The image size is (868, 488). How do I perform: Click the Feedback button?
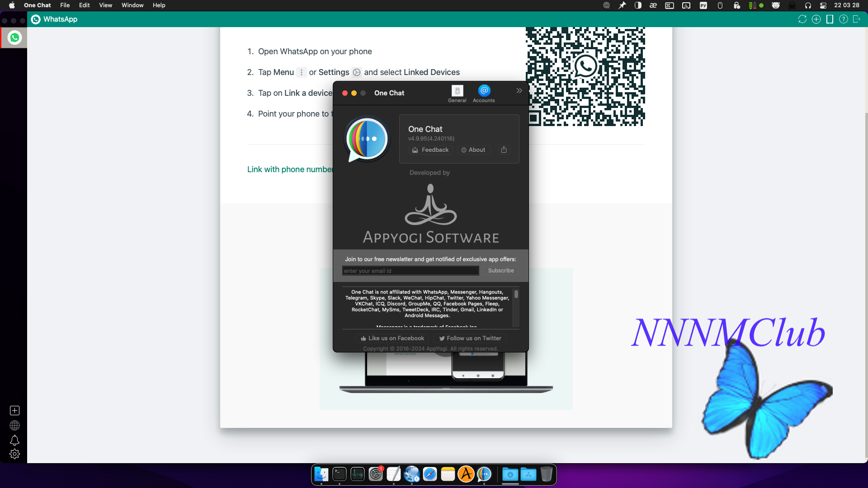[x=430, y=150]
